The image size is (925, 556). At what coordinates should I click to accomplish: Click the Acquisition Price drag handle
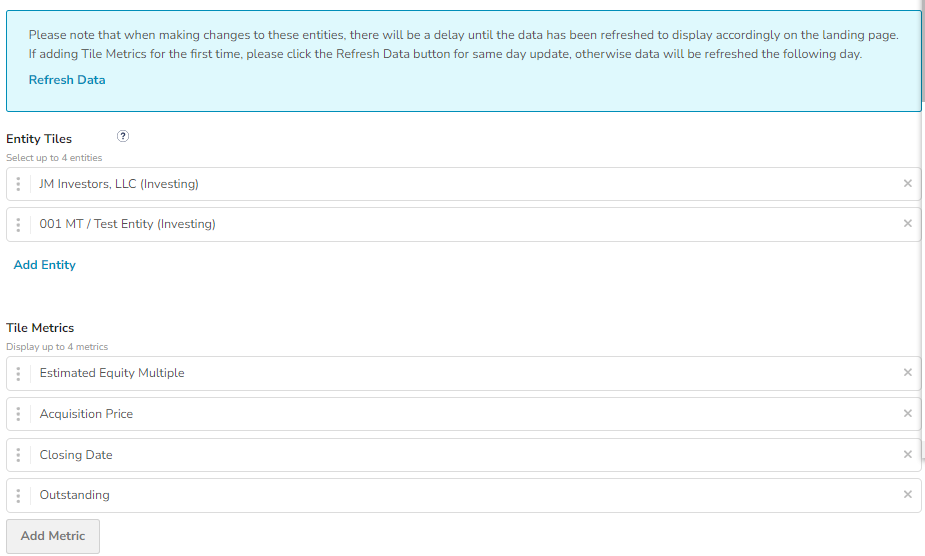pyautogui.click(x=18, y=414)
